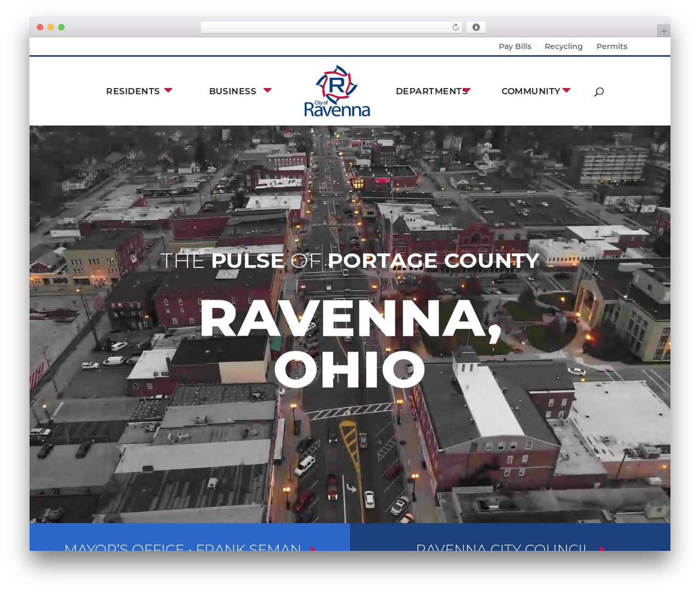Open browser downloads arrow button
This screenshot has height=593, width=700.
click(476, 27)
